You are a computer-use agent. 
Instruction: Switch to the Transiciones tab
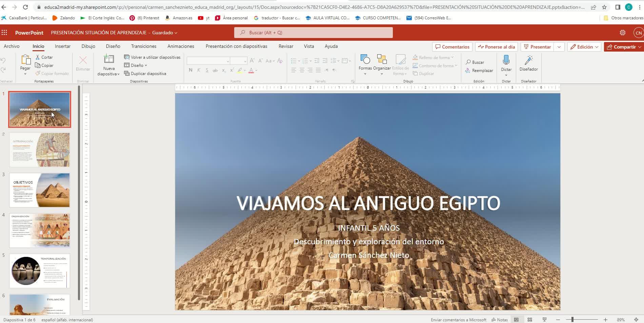click(x=144, y=46)
